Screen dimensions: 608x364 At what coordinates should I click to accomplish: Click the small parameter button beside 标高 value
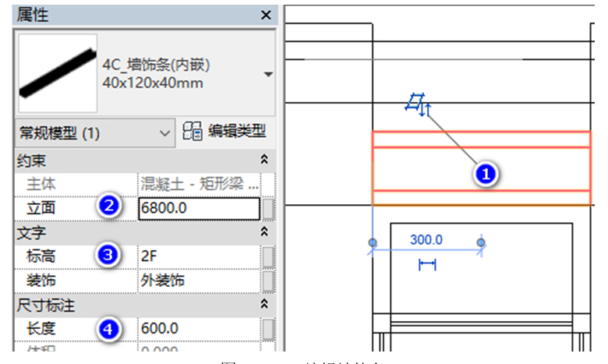click(x=268, y=256)
